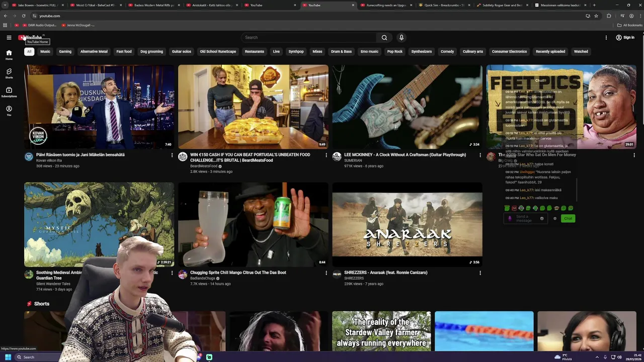Select the Pop Rock chip

395,51
